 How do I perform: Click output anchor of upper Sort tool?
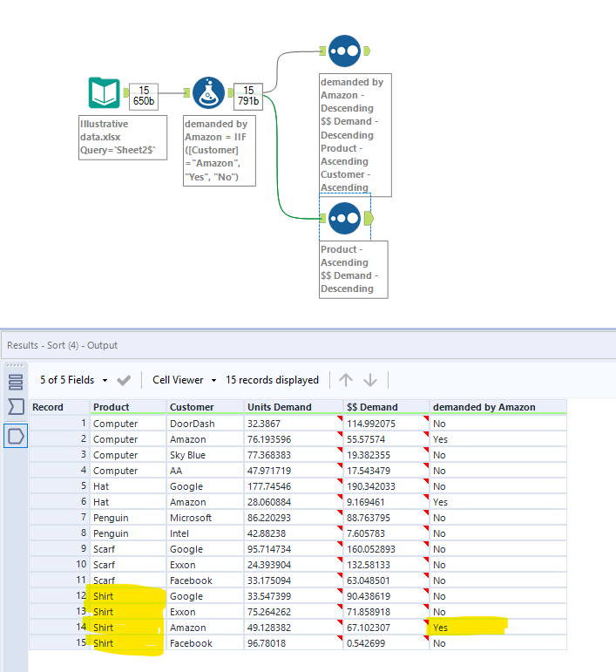point(367,51)
